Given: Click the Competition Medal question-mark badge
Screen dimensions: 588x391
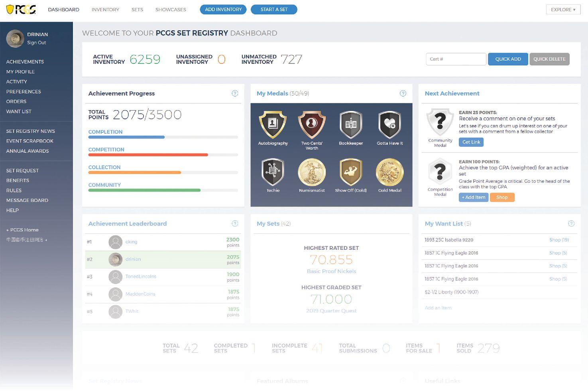Looking at the screenshot, I should tap(440, 172).
